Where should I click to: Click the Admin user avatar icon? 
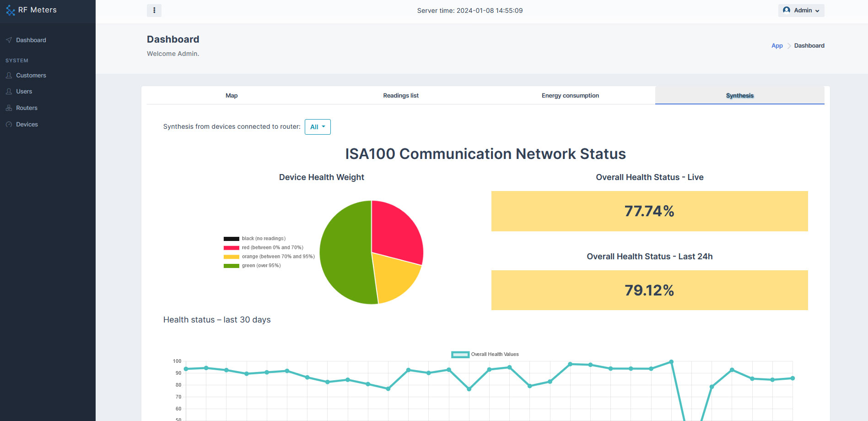[x=786, y=10]
